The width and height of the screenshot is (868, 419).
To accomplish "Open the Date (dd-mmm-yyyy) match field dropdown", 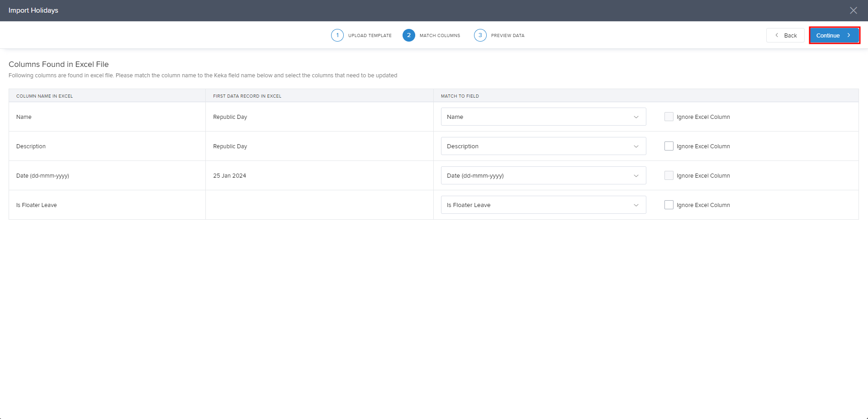I will coord(543,175).
